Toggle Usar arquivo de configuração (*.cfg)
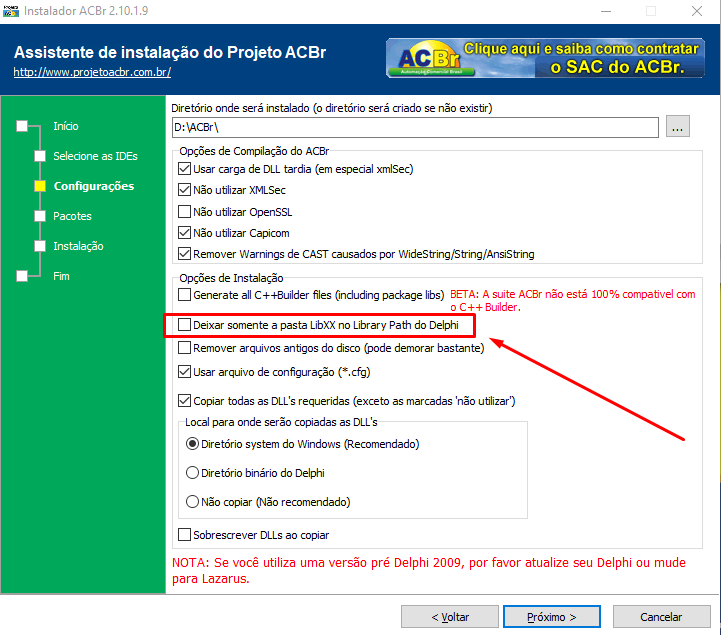This screenshot has width=721, height=635. pos(184,372)
